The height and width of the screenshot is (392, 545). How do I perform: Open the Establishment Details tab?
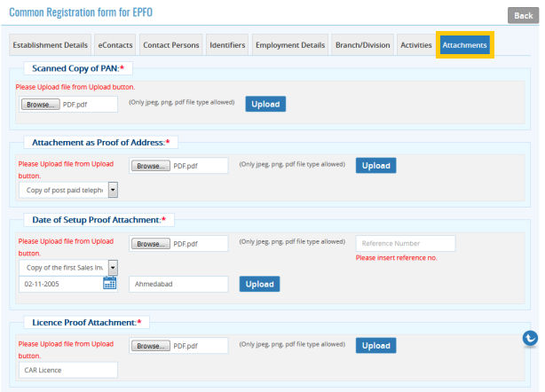pyautogui.click(x=50, y=45)
